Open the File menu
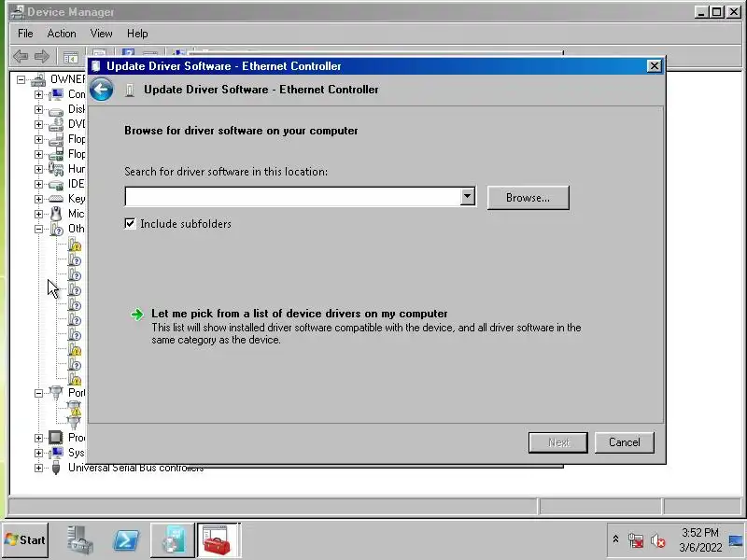The image size is (747, 560). click(25, 34)
